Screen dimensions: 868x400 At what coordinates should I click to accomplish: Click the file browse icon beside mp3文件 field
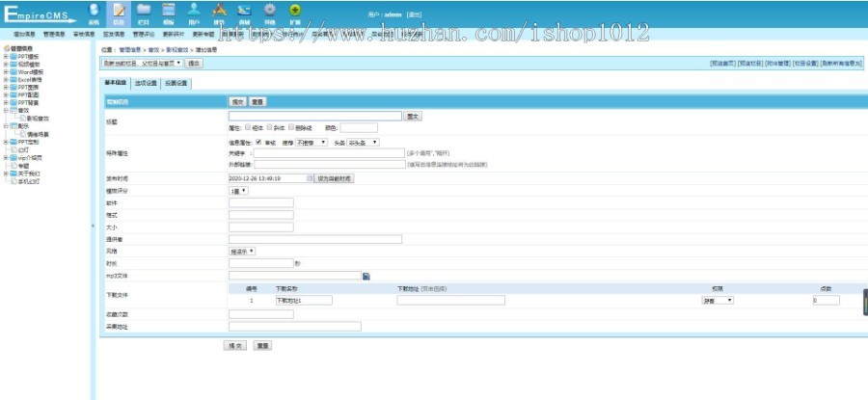click(366, 276)
